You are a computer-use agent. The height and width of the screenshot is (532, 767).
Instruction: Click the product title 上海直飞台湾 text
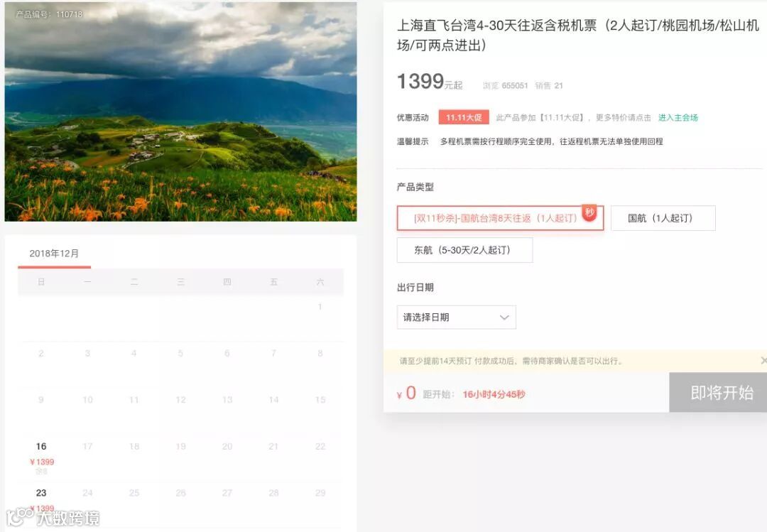[x=577, y=36]
